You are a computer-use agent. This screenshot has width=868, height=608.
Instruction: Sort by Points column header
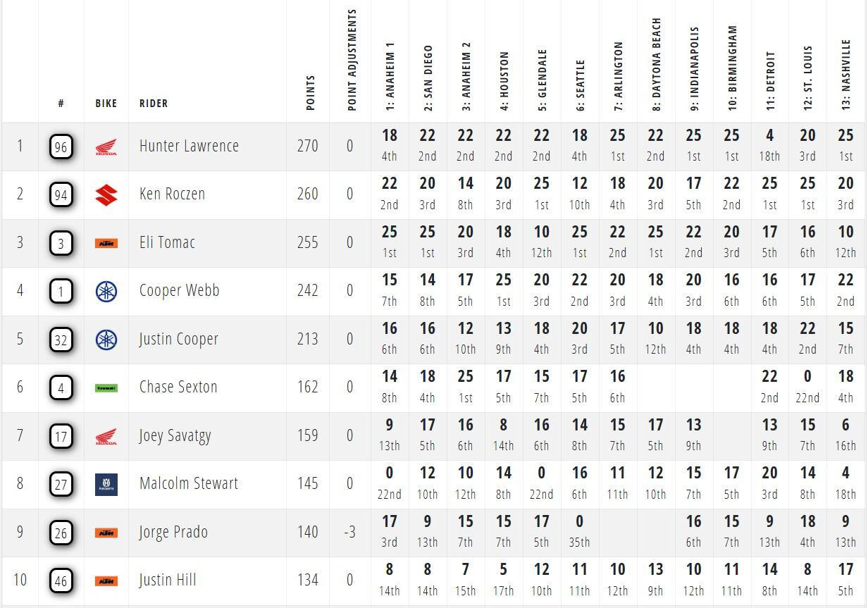[311, 93]
